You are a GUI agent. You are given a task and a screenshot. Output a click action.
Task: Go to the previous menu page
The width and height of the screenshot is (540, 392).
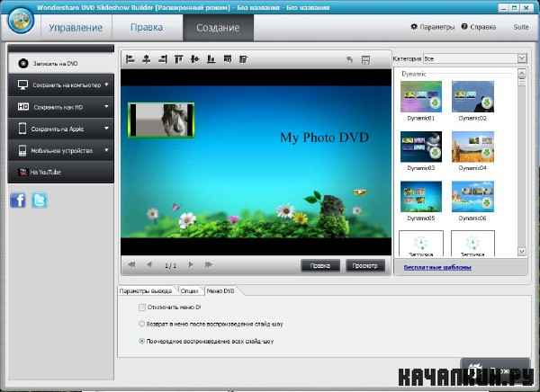coord(149,264)
